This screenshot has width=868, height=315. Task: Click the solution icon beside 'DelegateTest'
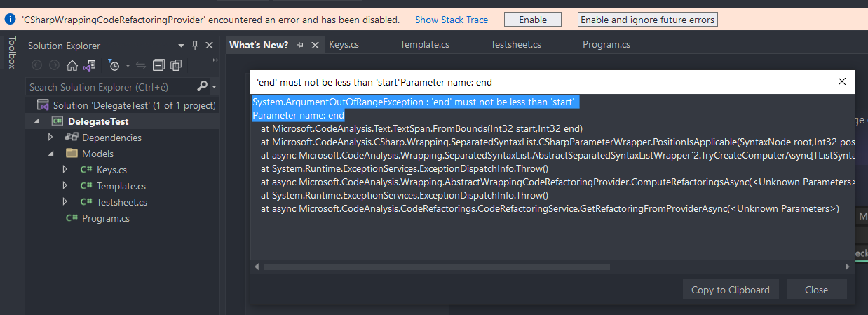pyautogui.click(x=43, y=105)
